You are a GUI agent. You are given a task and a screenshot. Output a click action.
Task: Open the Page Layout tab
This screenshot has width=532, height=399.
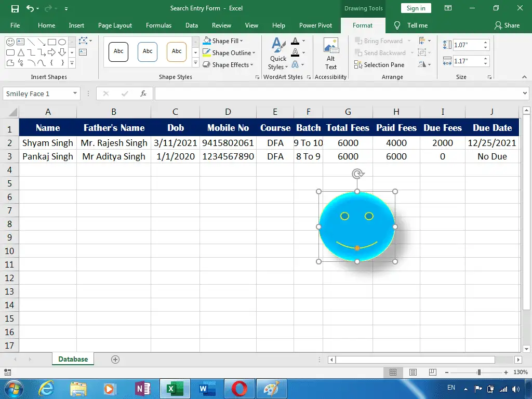click(x=115, y=25)
